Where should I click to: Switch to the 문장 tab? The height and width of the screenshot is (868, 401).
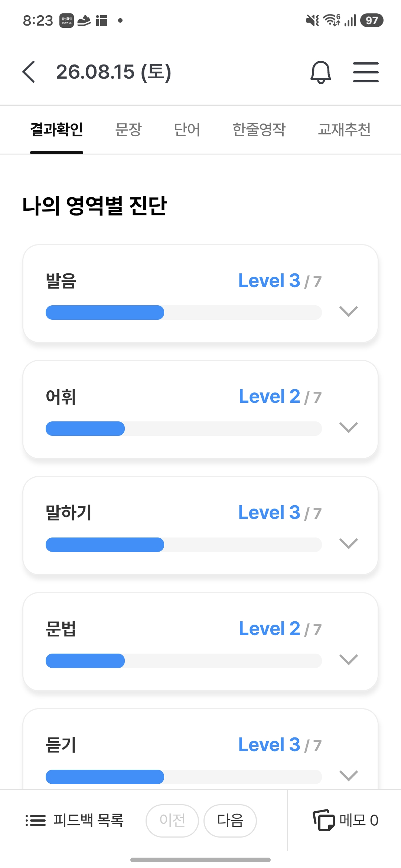[128, 129]
